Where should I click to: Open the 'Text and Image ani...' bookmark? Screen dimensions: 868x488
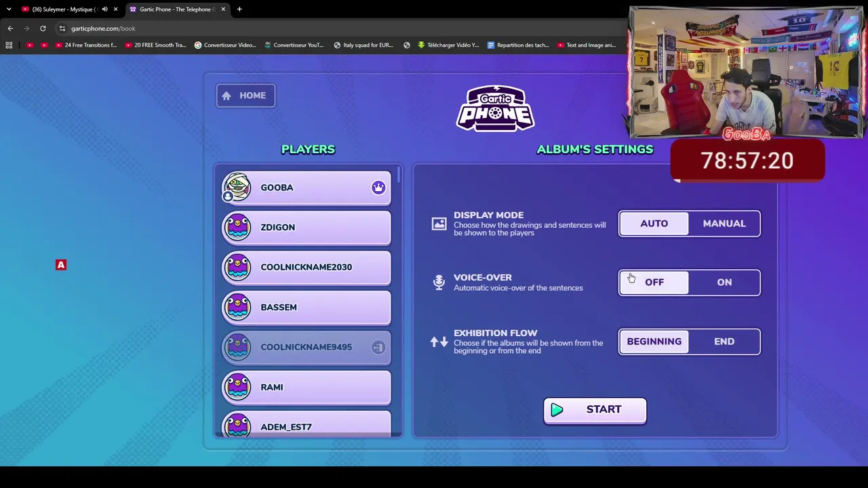[x=587, y=45]
